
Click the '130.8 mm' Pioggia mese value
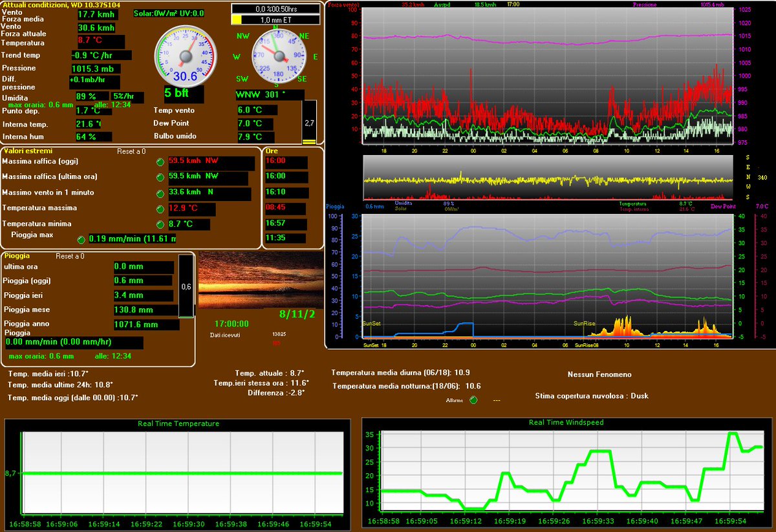(x=145, y=310)
